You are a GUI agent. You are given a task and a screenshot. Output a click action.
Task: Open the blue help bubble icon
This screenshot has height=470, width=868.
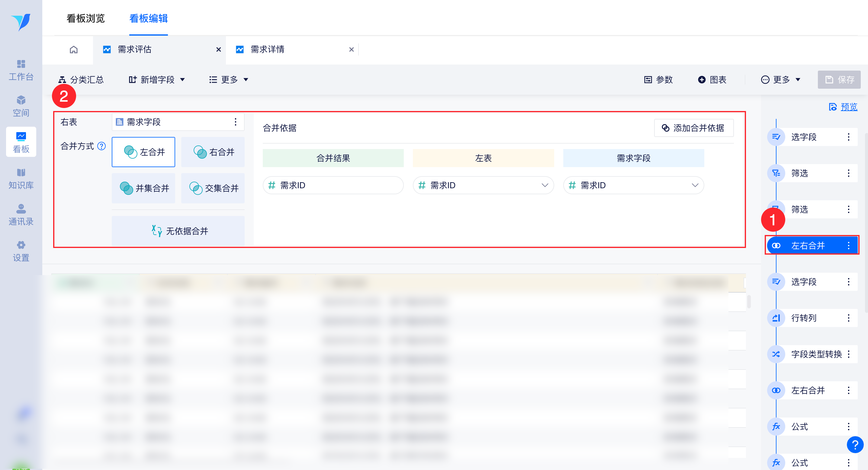[x=855, y=445]
